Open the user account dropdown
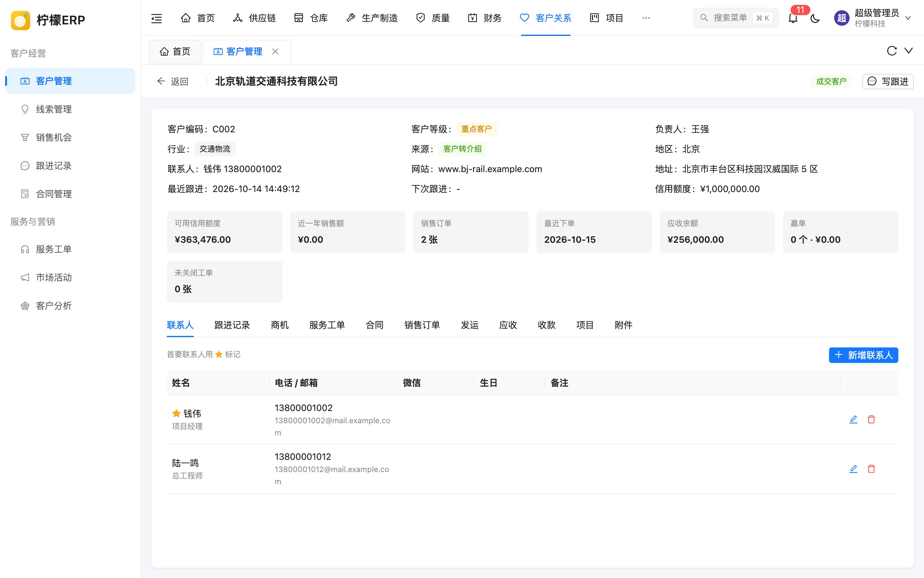The width and height of the screenshot is (924, 578). point(873,18)
